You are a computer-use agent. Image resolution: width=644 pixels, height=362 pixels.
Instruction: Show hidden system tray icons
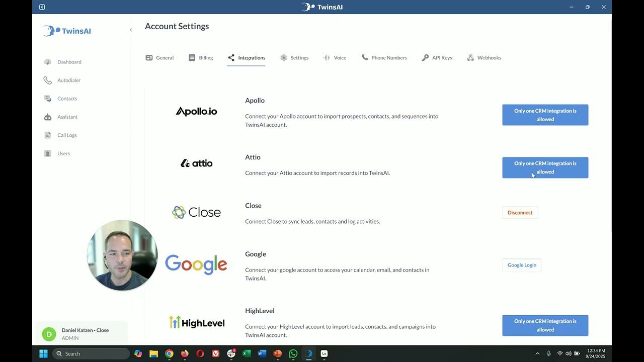537,353
